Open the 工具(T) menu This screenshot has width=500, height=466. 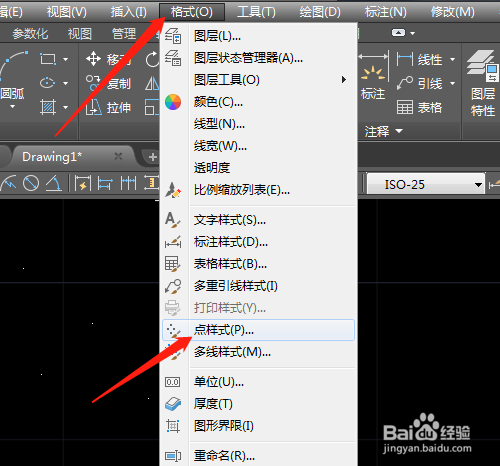click(x=256, y=12)
